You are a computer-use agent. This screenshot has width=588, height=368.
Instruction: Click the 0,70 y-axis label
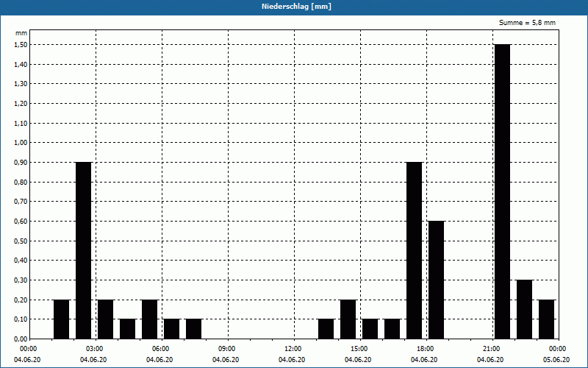click(21, 202)
